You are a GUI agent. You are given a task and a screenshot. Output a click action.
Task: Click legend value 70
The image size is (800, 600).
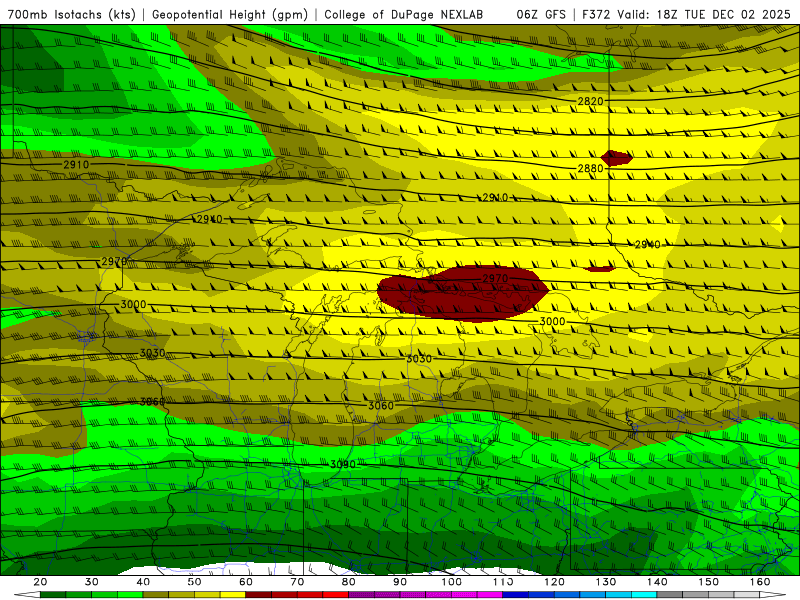[297, 582]
